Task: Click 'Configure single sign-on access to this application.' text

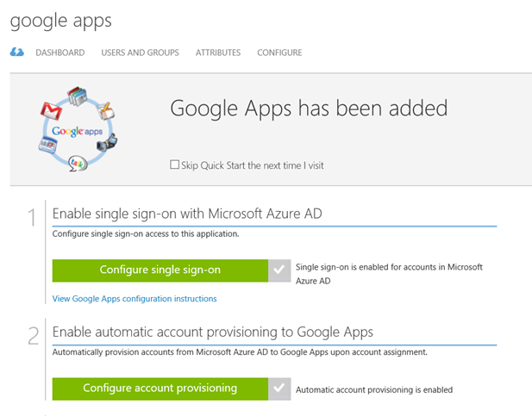Action: pos(146,234)
